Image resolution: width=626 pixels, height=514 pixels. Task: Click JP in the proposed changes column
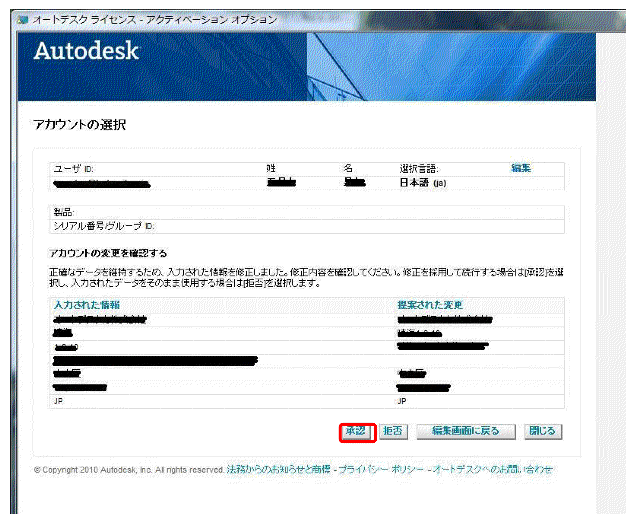click(402, 401)
